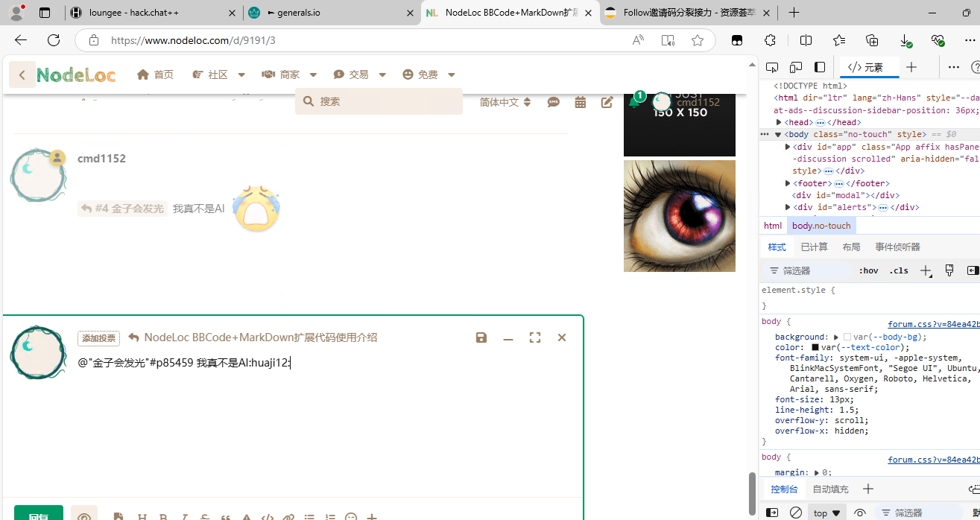The image size is (980, 520).
Task: Open the calendar icon in header
Action: (581, 102)
